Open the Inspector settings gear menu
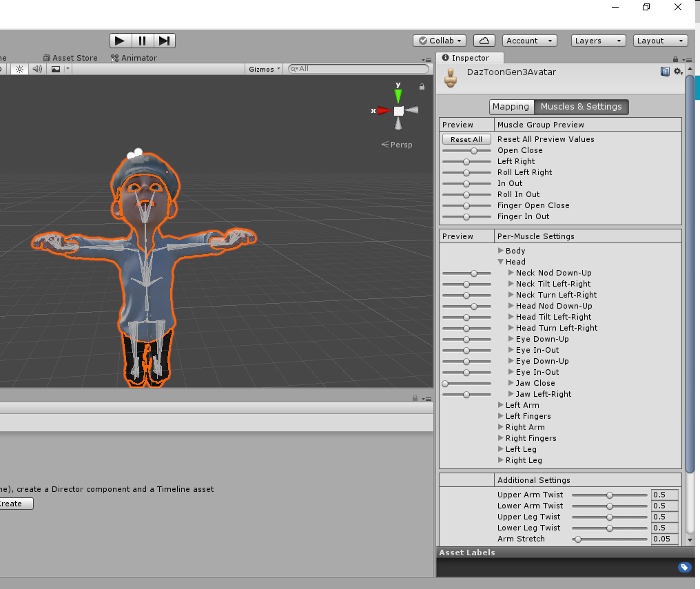 pyautogui.click(x=678, y=72)
